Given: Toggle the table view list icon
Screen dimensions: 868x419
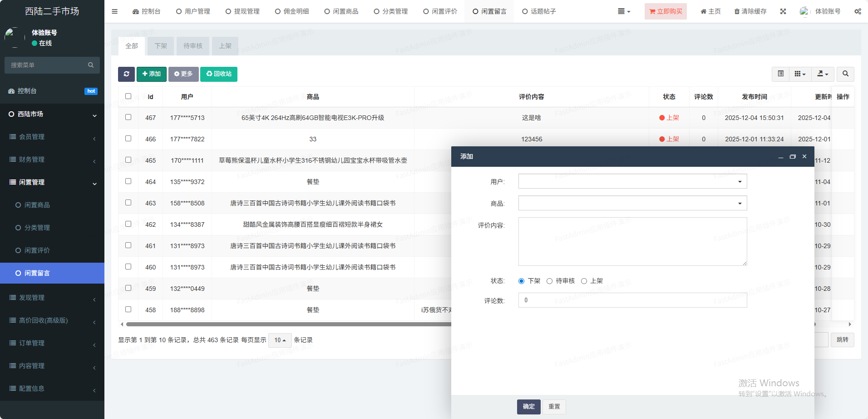Looking at the screenshot, I should coord(780,74).
